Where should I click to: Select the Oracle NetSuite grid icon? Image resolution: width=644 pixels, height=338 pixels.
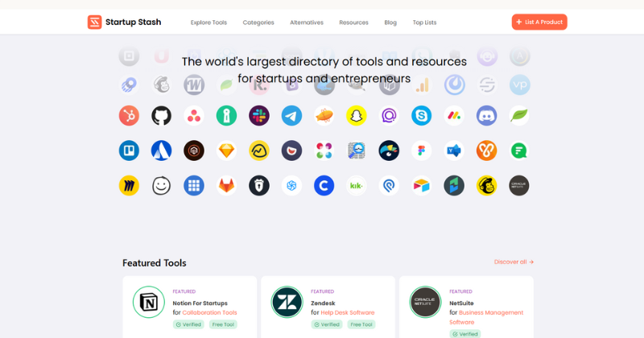(519, 186)
